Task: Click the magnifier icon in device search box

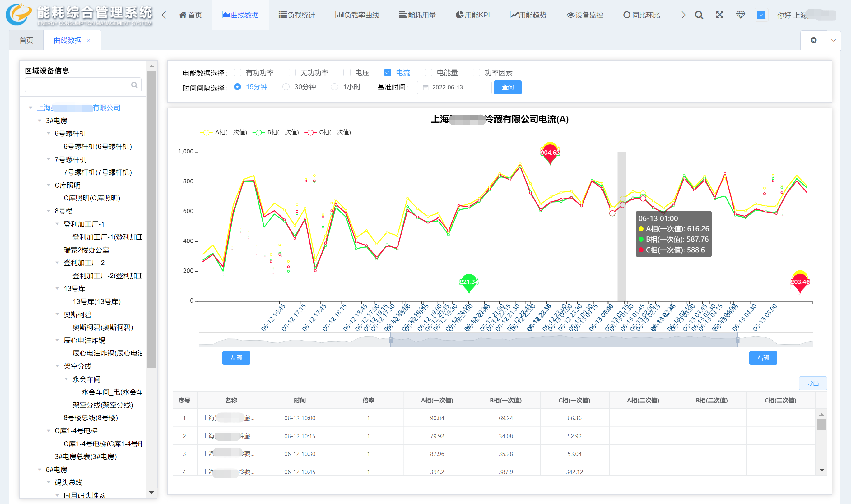Action: point(134,85)
